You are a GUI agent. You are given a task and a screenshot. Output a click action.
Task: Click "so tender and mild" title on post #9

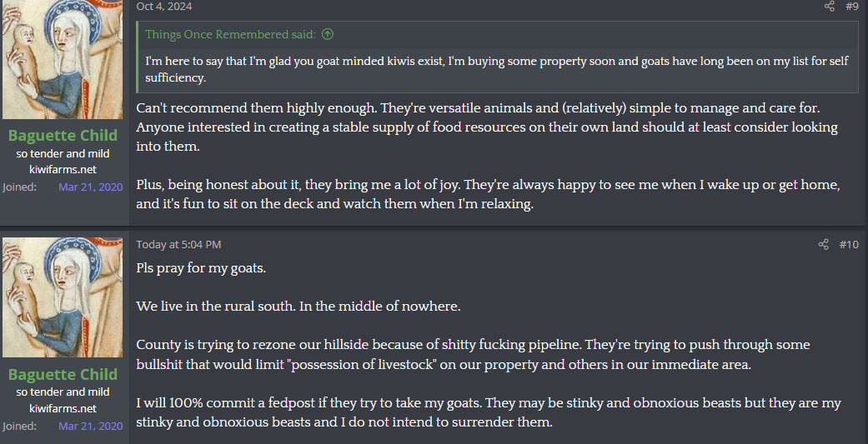click(x=63, y=153)
